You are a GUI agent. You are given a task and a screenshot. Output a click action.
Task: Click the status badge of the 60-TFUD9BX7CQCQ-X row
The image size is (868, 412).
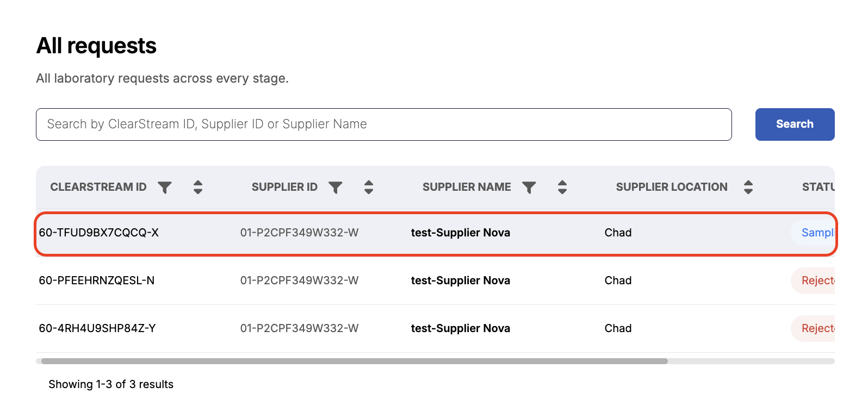pos(813,233)
